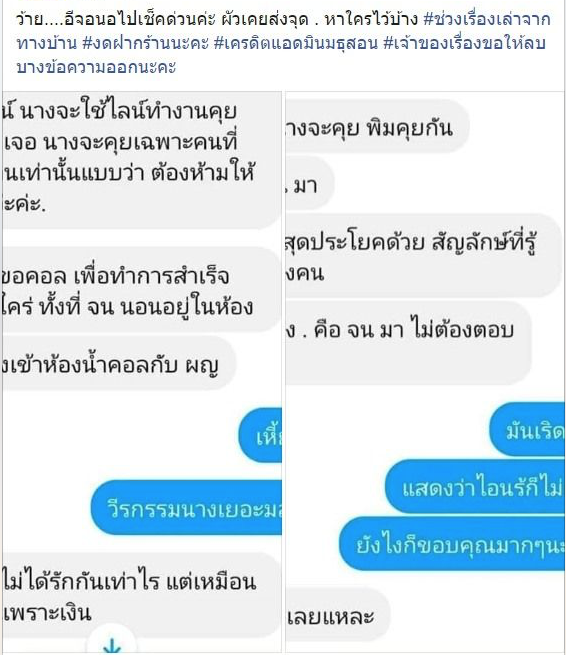This screenshot has width=566, height=655.
Task: Open the left chat screenshot thumbnail
Action: point(142,372)
